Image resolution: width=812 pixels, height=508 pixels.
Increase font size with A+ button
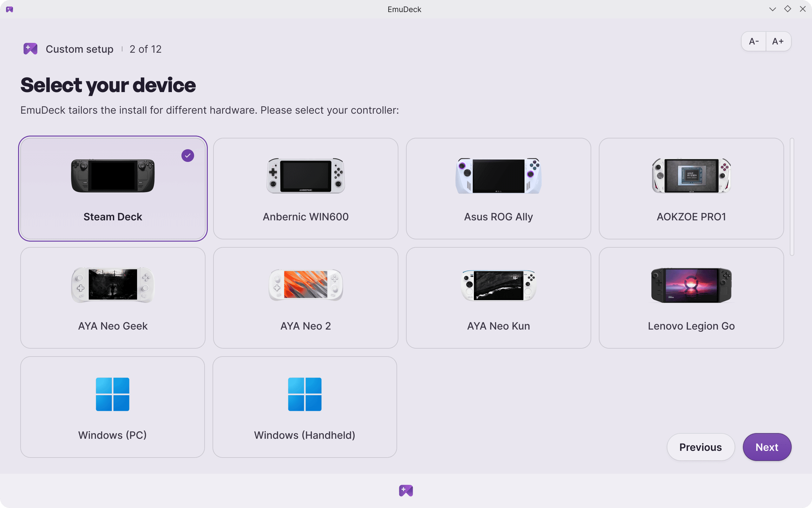tap(778, 41)
